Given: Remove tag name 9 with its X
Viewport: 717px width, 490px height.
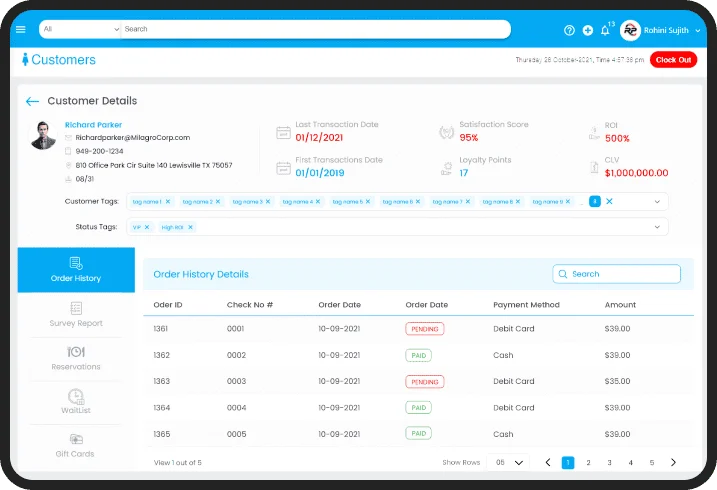Looking at the screenshot, I should pyautogui.click(x=567, y=202).
